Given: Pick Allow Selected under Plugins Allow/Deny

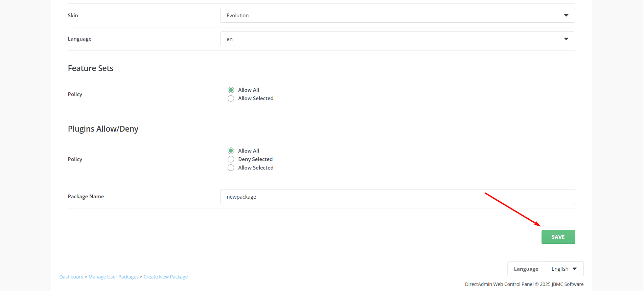Looking at the screenshot, I should coord(231,168).
